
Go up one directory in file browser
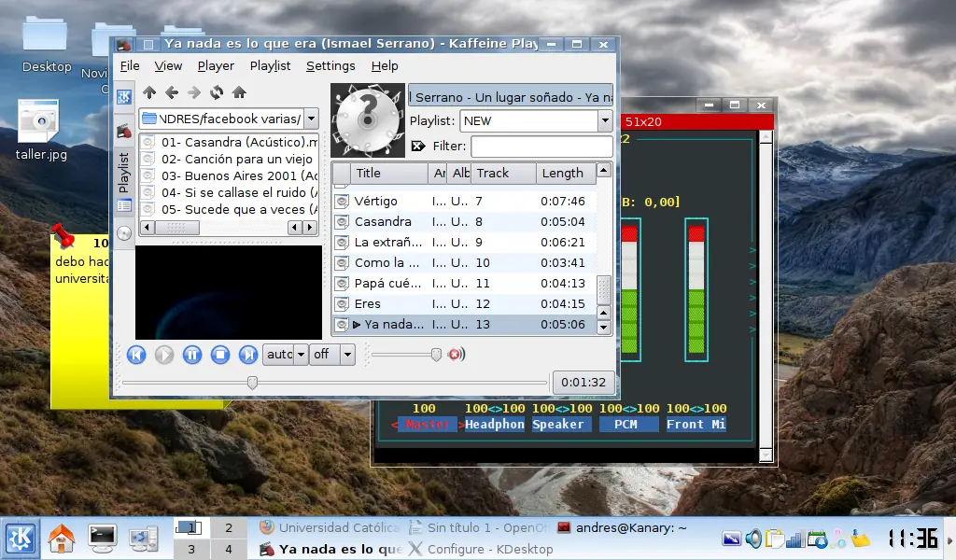pos(149,92)
